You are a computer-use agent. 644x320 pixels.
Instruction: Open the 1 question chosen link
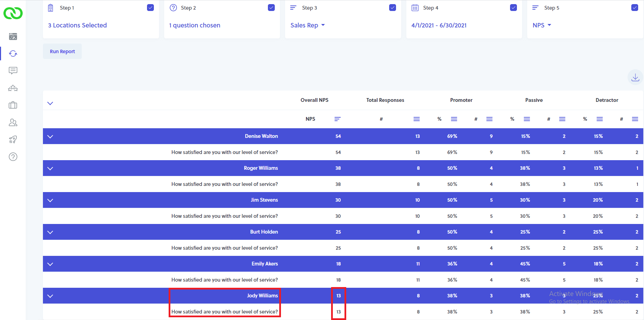click(195, 25)
